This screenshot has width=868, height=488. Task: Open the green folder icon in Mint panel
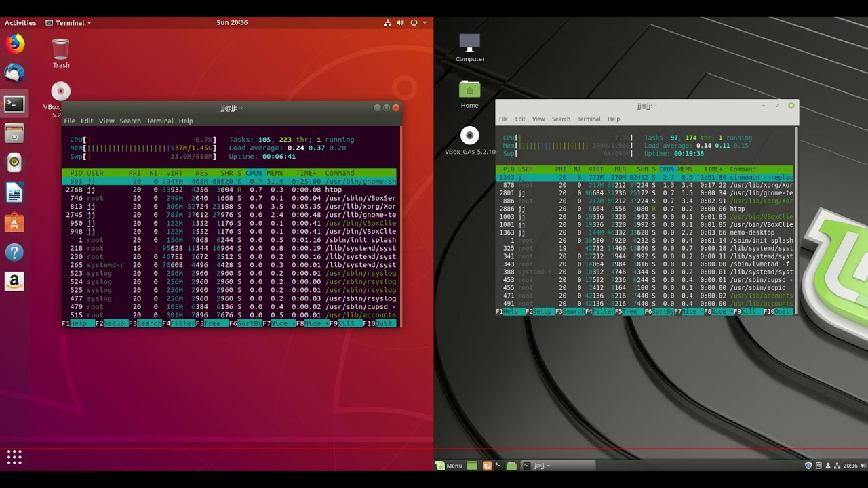[511, 466]
